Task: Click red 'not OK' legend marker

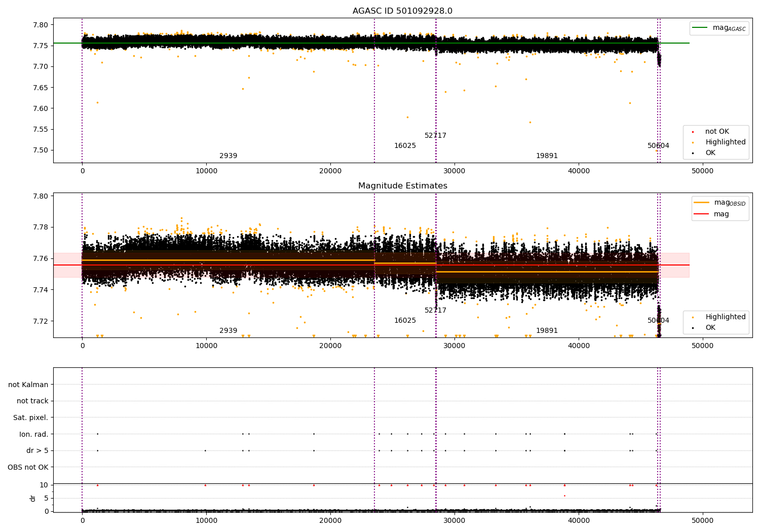Action: (693, 132)
